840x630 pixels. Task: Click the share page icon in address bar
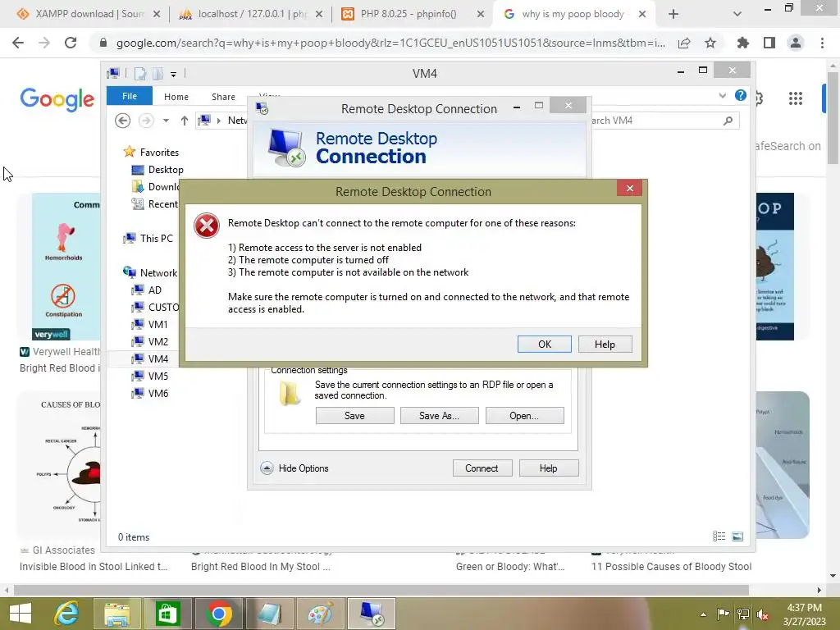tap(684, 43)
